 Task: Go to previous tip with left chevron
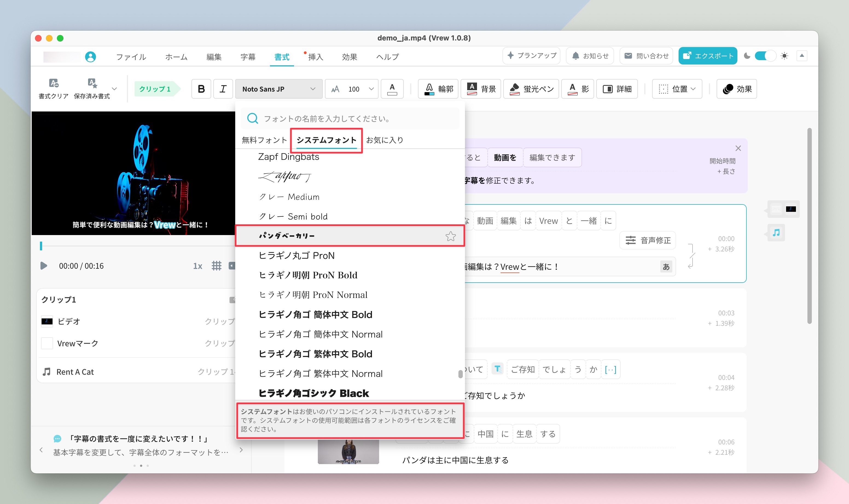(x=42, y=450)
